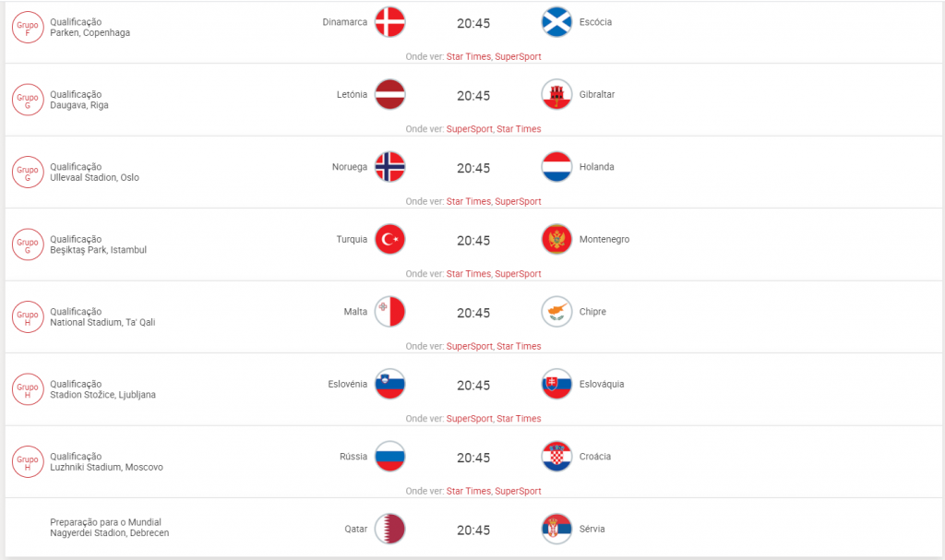Screen dimensions: 945x560
Task: Open SuperSport link under Letónia–Gibraltar
Action: tap(470, 129)
